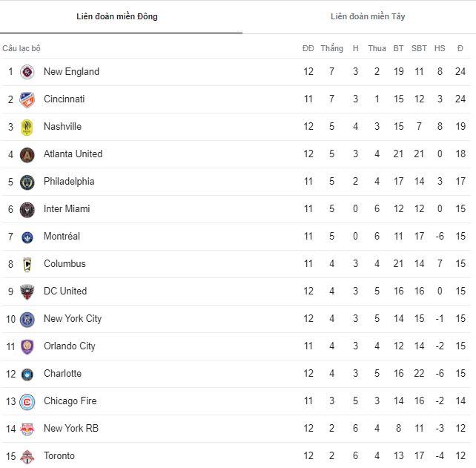Click the HS column header
Image resolution: width=476 pixels, height=468 pixels.
440,48
